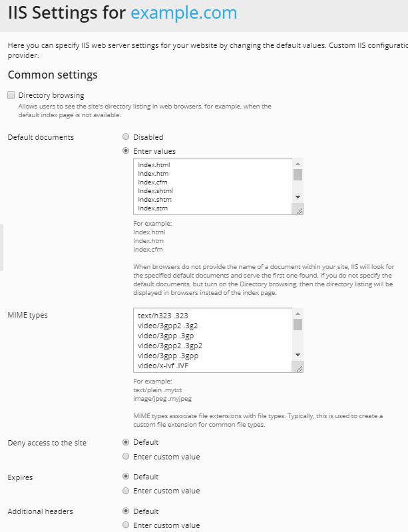
Task: Grab the Default documents resize handle
Action: click(298, 210)
